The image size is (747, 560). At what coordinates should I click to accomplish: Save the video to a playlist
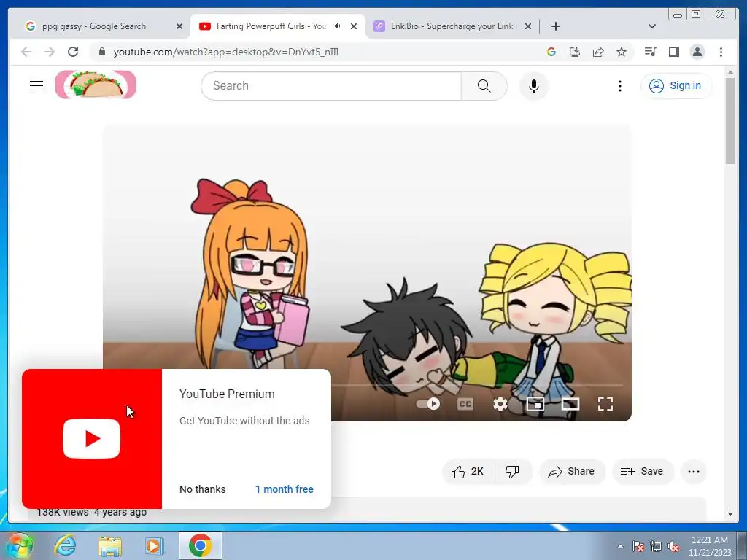pyautogui.click(x=642, y=472)
